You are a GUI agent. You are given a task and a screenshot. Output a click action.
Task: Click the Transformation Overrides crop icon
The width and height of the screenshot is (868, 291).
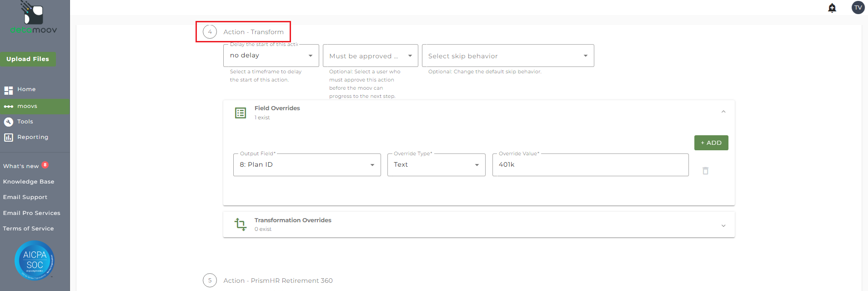point(241,224)
